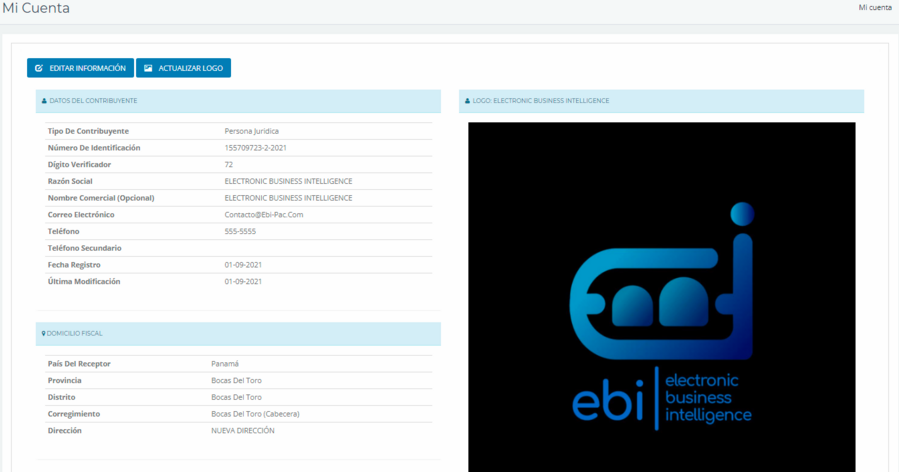Screen dimensions: 899x472
Task: Click the value Persona Jurídica
Action: (x=252, y=131)
